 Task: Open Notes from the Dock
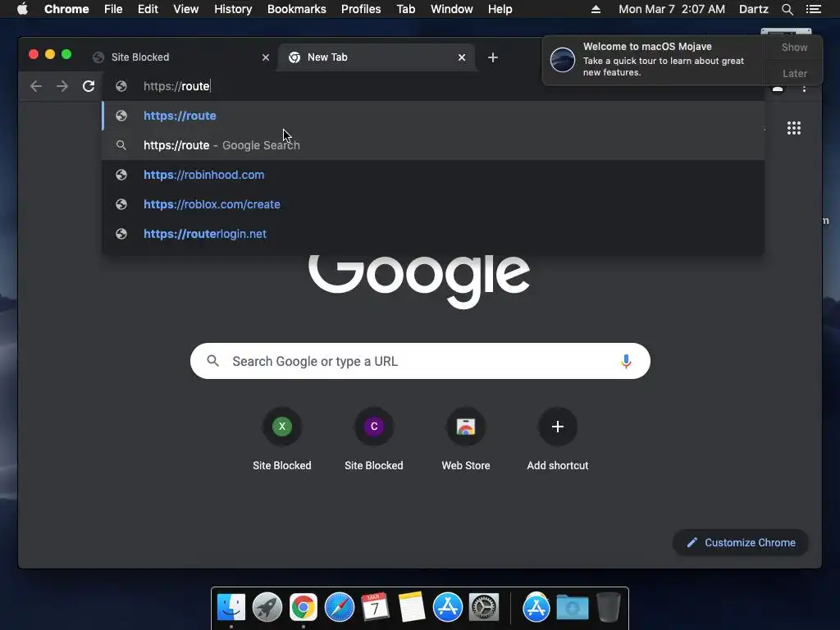pos(412,608)
